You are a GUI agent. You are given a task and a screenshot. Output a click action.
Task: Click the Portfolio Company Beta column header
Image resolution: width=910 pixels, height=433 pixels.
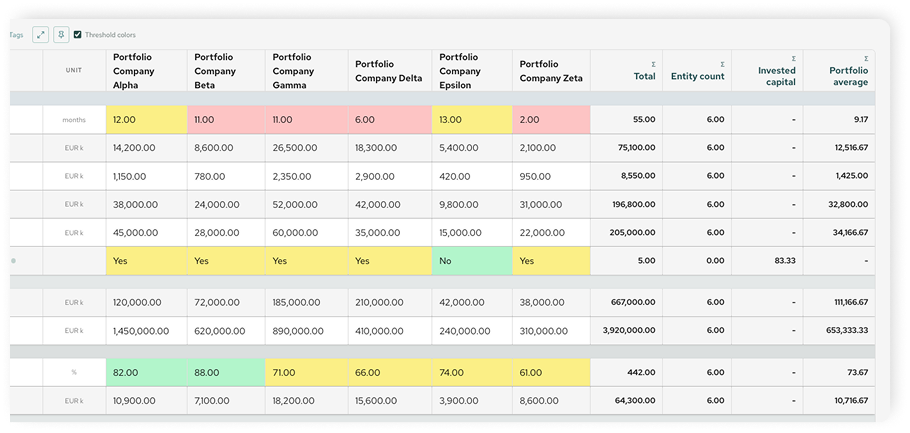[226, 70]
